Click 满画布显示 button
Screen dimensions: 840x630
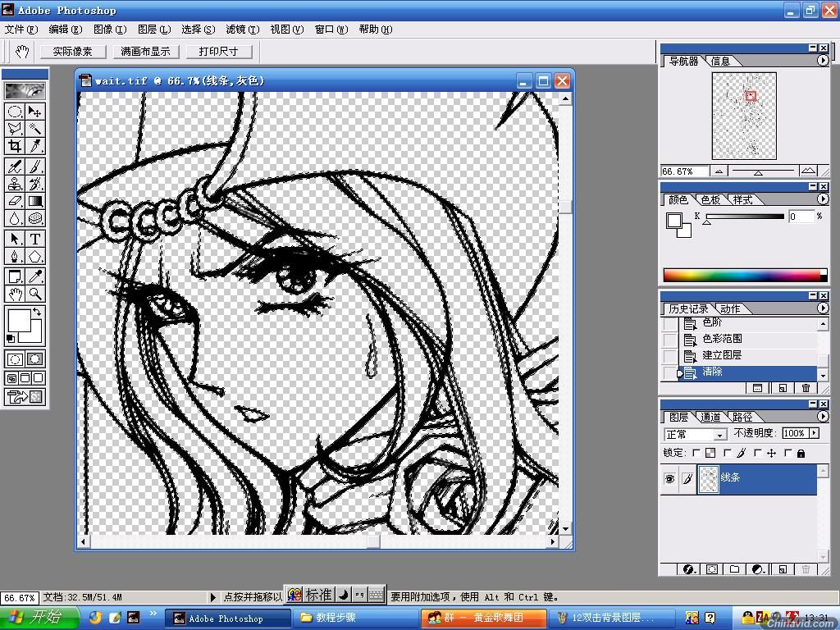[x=145, y=52]
